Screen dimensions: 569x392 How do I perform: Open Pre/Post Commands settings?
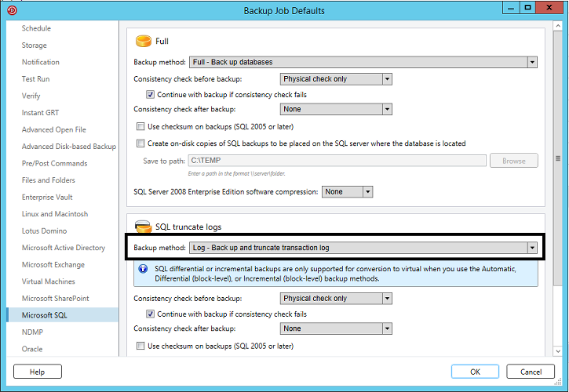pyautogui.click(x=54, y=163)
